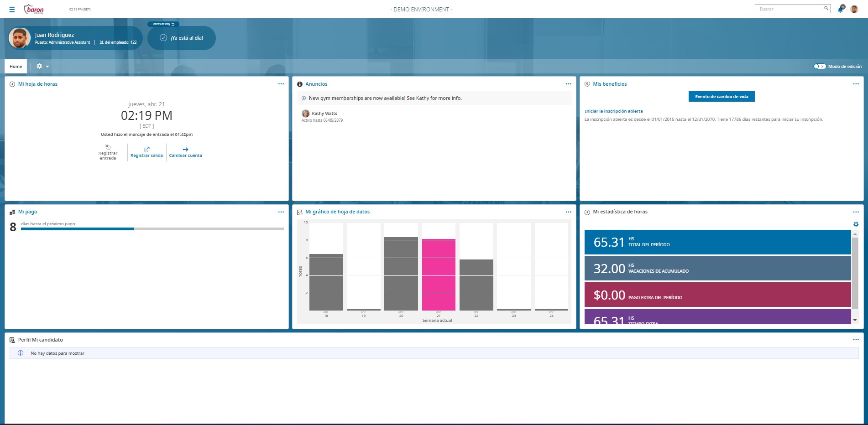Open the user avatar in top right
This screenshot has width=868, height=425.
854,9
